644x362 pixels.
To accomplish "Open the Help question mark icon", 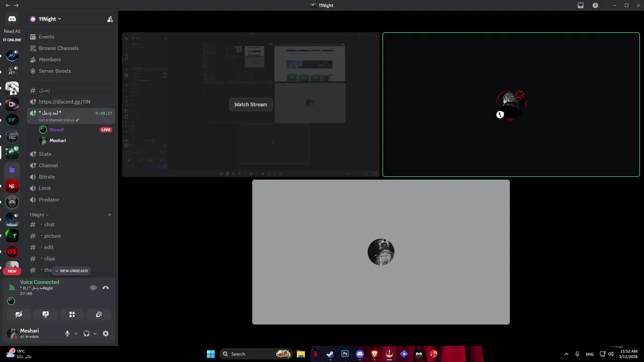I will [595, 5].
